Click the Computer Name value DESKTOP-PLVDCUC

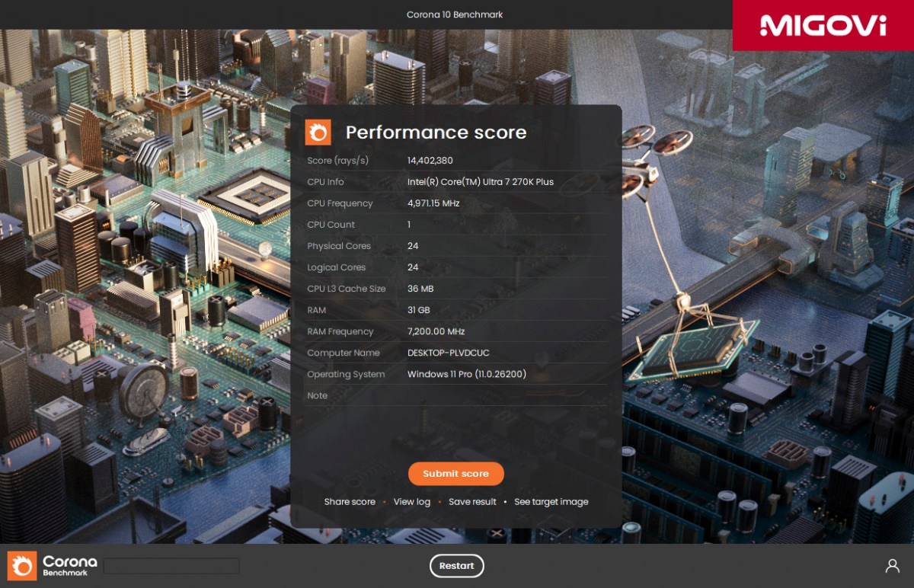point(449,353)
